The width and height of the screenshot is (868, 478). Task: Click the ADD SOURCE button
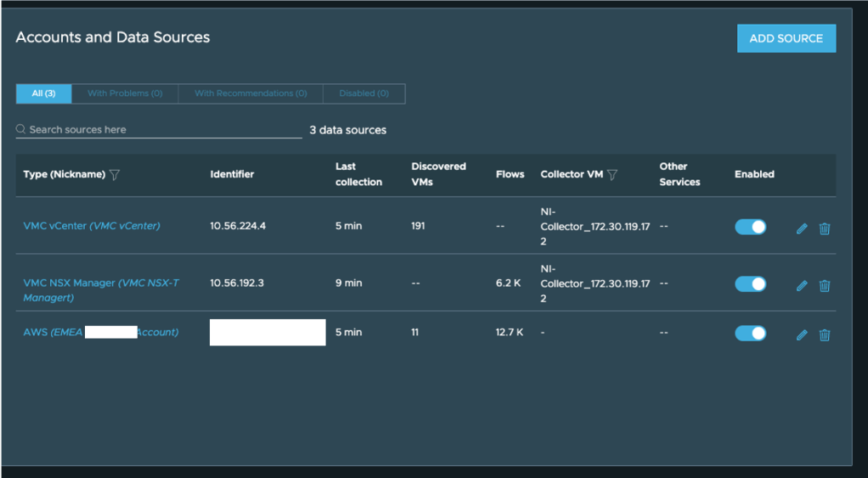click(786, 38)
